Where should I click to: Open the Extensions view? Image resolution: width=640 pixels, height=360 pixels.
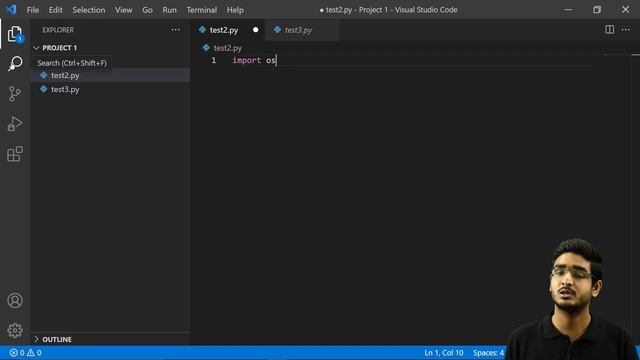coord(15,154)
